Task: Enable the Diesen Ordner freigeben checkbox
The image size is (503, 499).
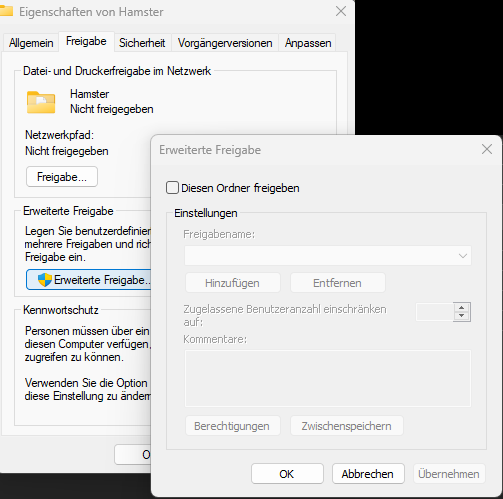Action: (172, 188)
